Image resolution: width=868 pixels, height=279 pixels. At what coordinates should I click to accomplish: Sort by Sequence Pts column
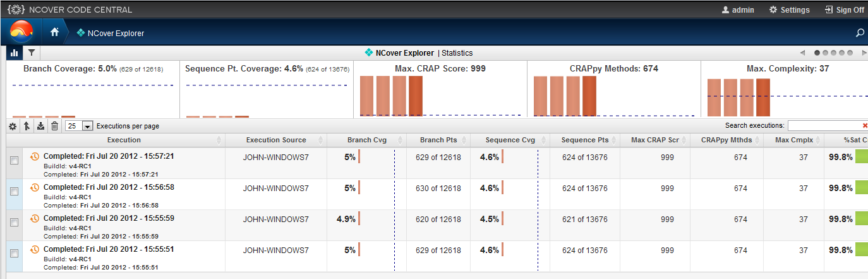[x=585, y=140]
